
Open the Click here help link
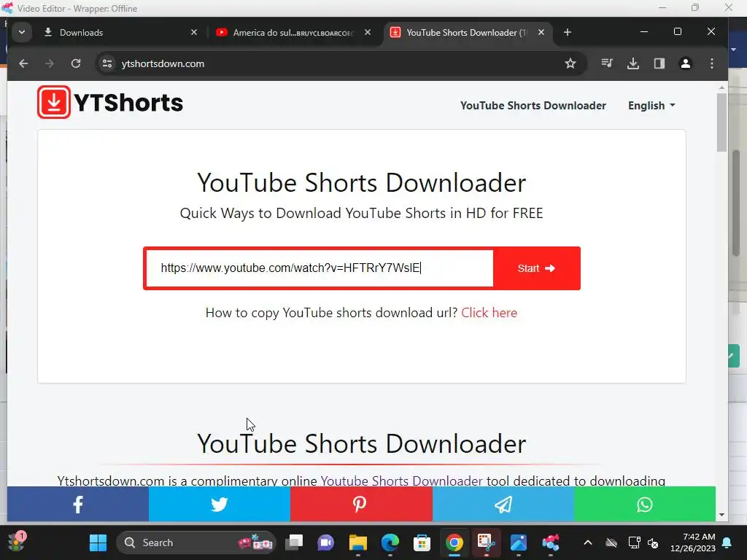point(489,313)
